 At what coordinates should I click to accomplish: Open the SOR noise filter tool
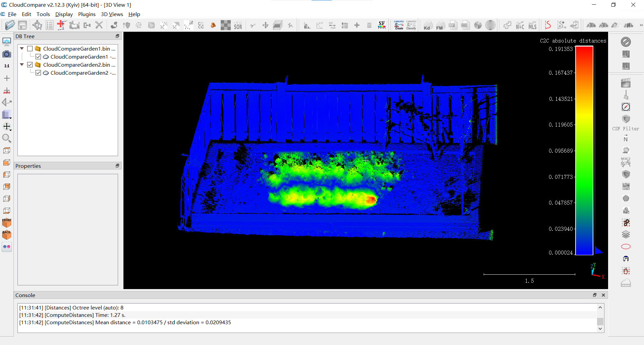(238, 25)
